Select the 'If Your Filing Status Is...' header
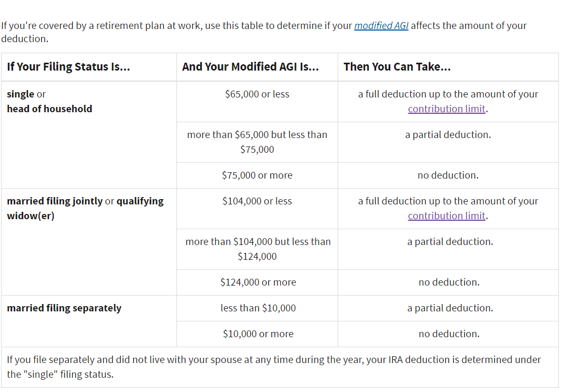561x392 pixels. click(x=88, y=67)
